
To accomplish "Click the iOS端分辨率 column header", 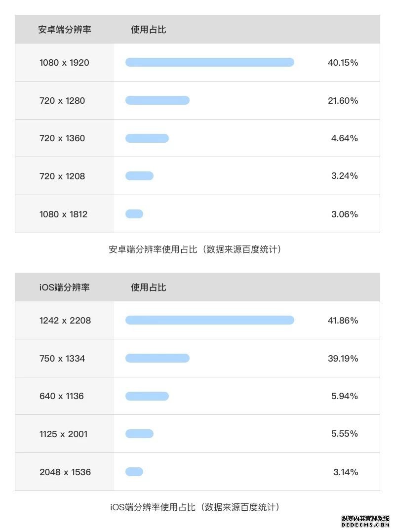I will 64,287.
